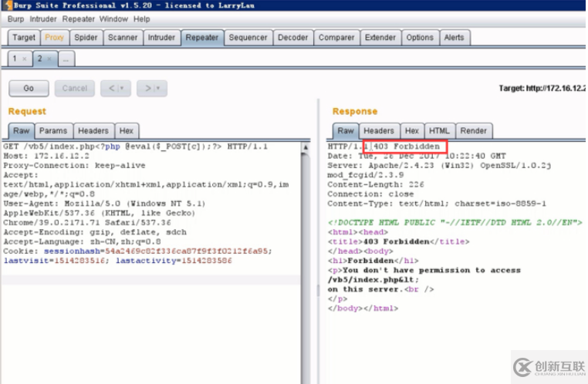588x384 pixels.
Task: Select the Request Raw tab
Action: [22, 131]
